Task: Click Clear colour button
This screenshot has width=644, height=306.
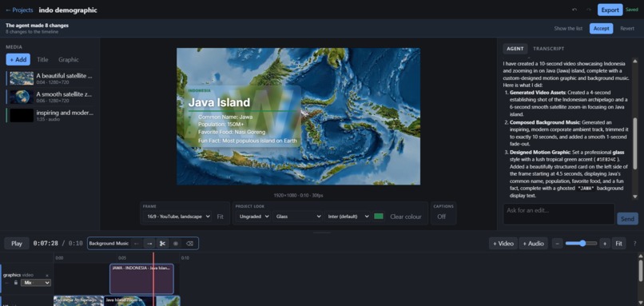Action: coord(406,217)
